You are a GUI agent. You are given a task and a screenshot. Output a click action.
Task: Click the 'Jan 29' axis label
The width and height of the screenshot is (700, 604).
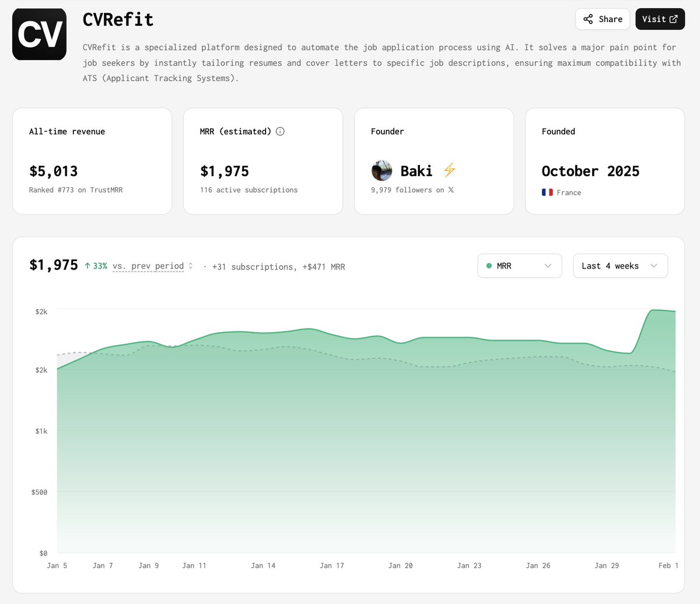pyautogui.click(x=607, y=565)
